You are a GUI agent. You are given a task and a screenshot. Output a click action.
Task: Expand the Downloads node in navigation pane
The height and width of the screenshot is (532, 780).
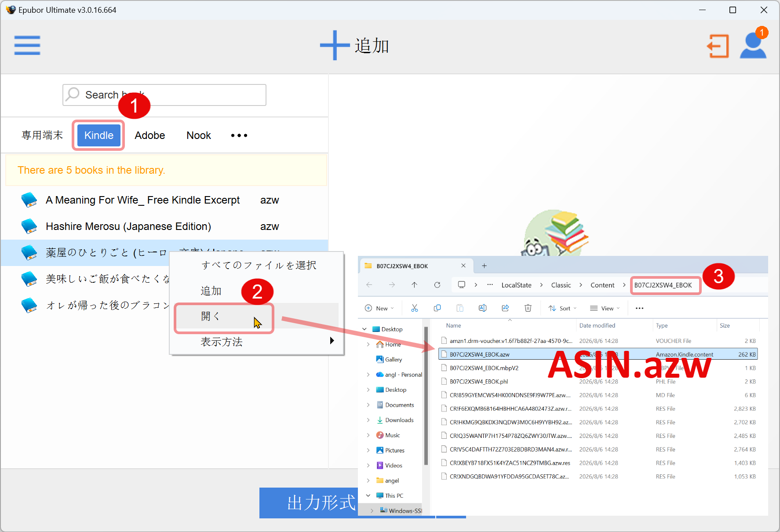pos(368,420)
